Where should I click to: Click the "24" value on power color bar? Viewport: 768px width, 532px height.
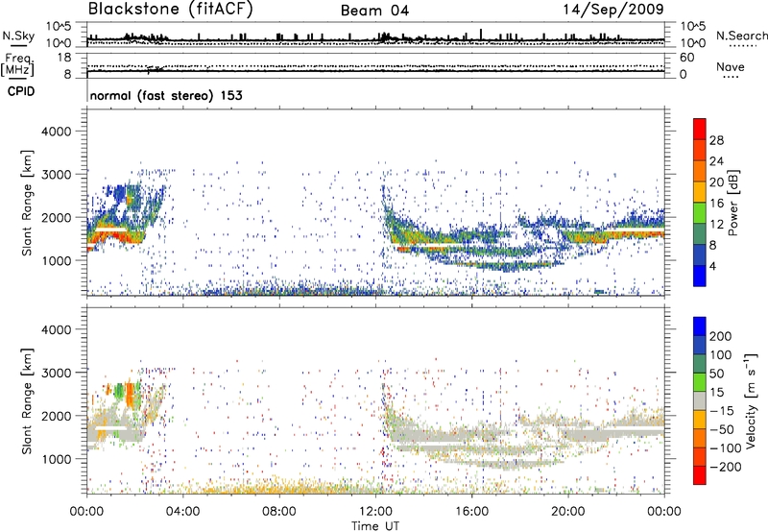coord(716,161)
